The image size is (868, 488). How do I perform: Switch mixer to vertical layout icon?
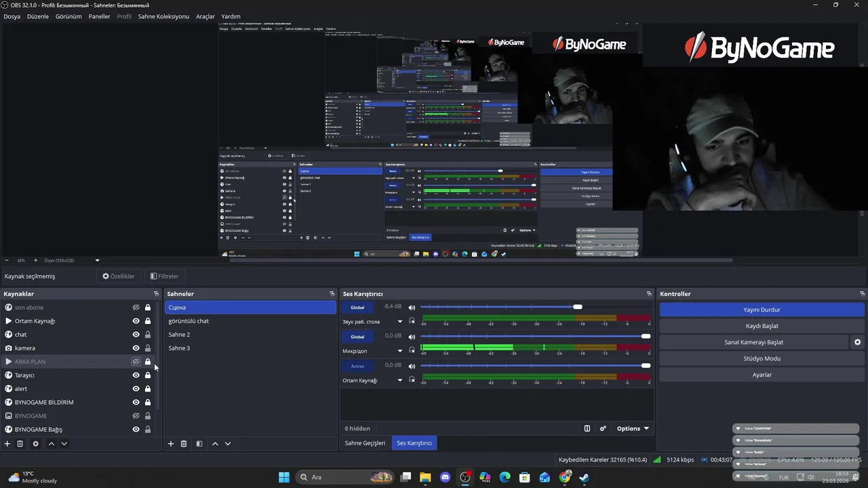[x=587, y=428]
